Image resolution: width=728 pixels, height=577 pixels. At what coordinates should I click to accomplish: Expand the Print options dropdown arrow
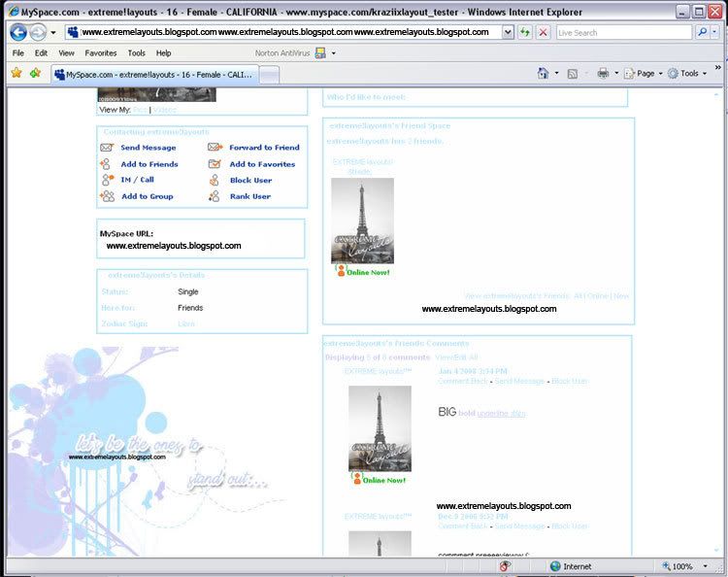coord(616,74)
